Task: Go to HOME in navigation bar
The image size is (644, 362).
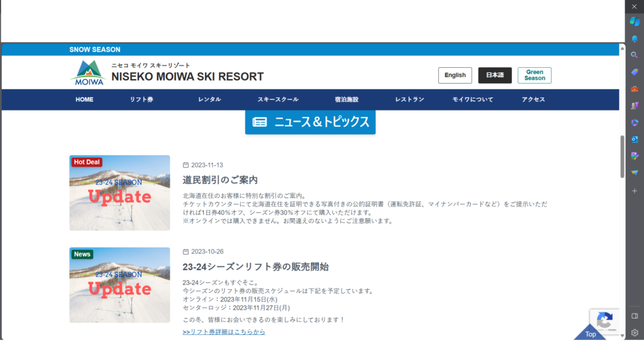Action: [84, 99]
